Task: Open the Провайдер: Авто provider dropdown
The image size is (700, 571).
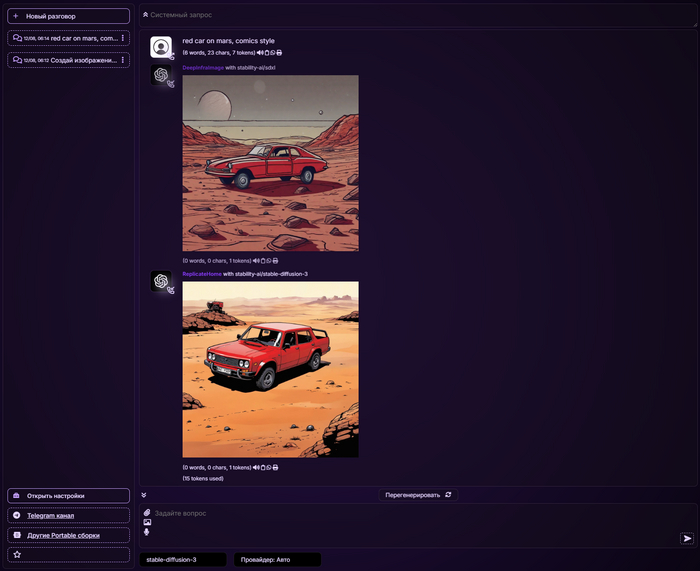Action: coord(278,560)
